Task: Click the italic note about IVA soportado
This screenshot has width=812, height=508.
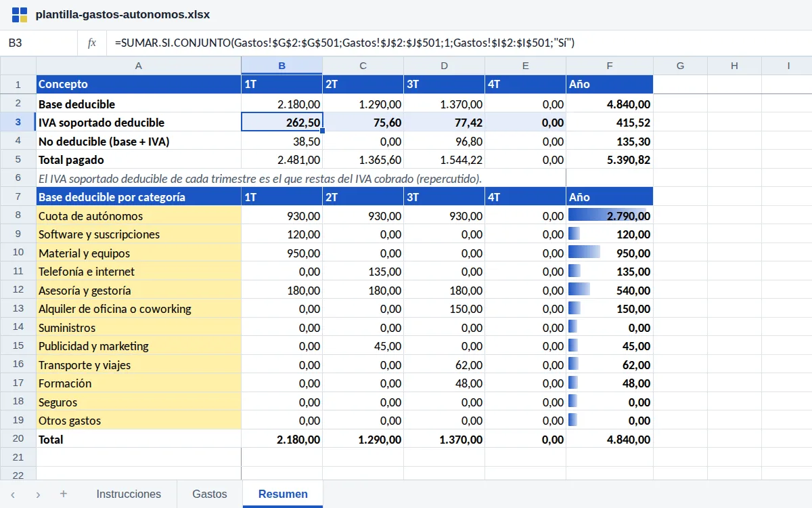Action: [x=260, y=179]
